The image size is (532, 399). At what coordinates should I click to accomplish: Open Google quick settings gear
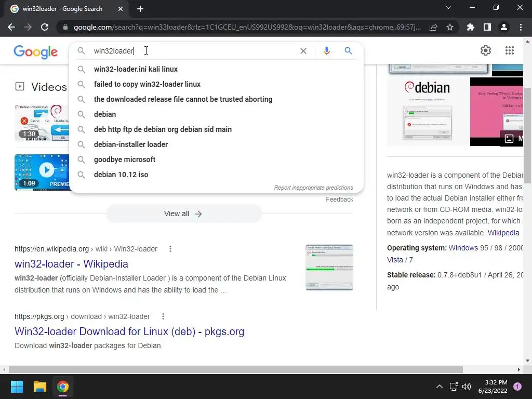point(486,50)
